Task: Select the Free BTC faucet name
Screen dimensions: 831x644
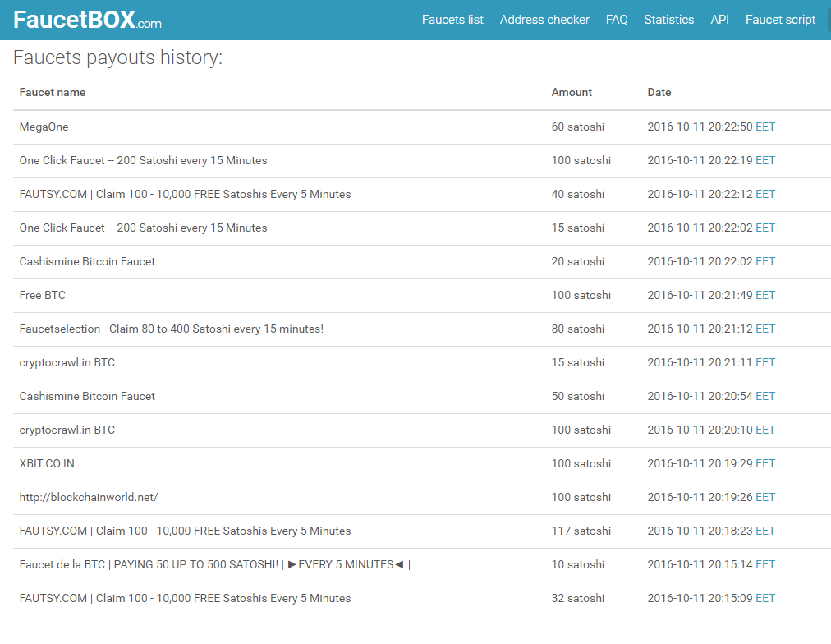Action: [43, 295]
